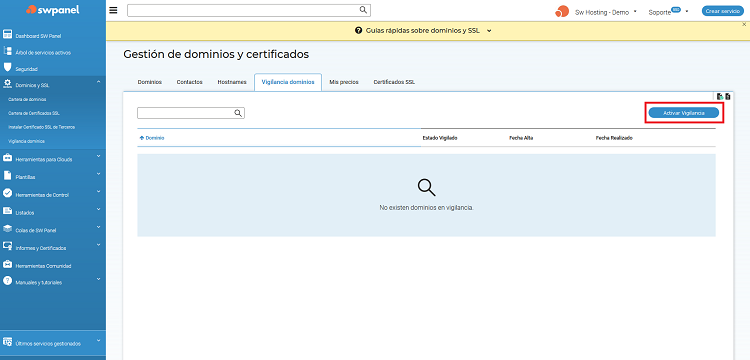The height and width of the screenshot is (360, 750).
Task: Open Vigilancia dominios sidebar link
Action: point(27,142)
